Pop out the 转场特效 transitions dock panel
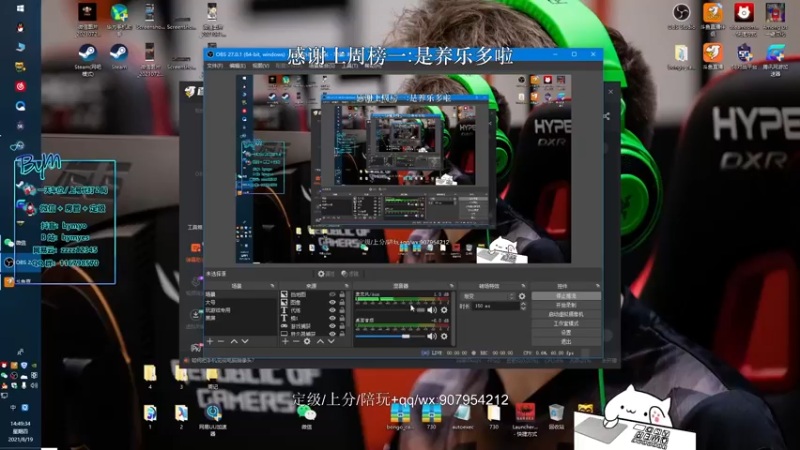 pos(523,286)
